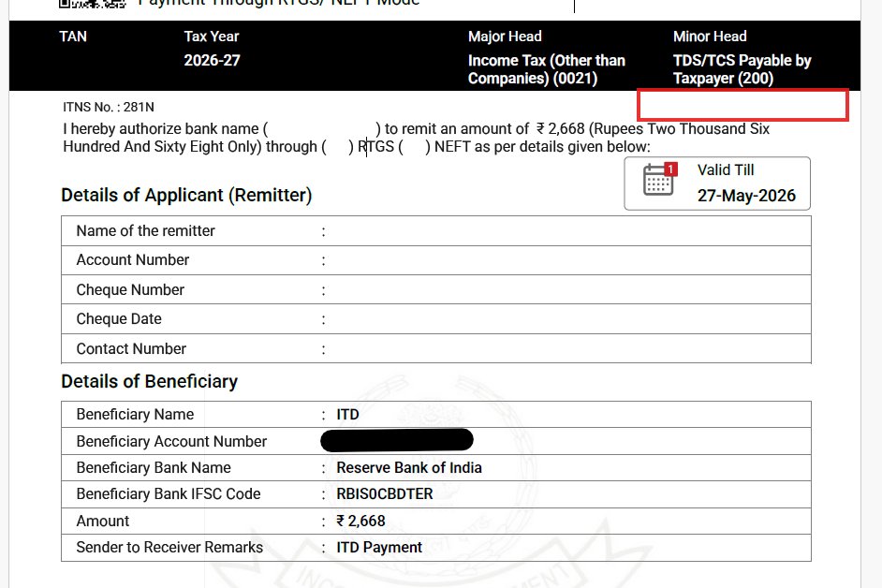Click the calendar icon beside Valid Till
This screenshot has height=588, width=882.
[x=660, y=180]
